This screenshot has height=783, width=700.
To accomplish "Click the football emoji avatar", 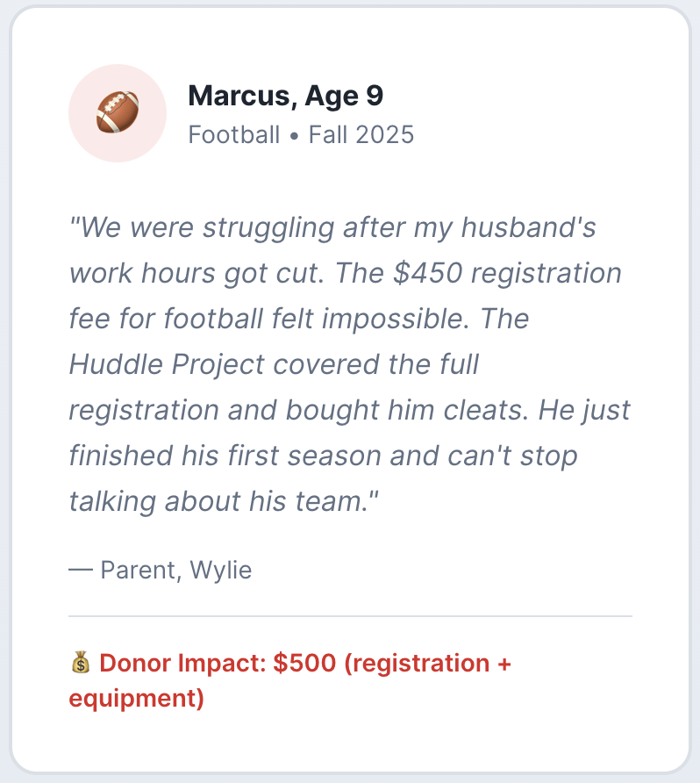I will (x=118, y=113).
